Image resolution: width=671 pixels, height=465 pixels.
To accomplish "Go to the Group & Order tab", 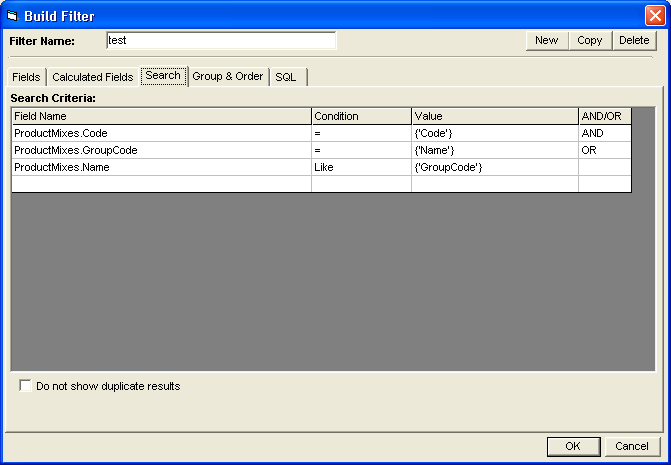I will pyautogui.click(x=227, y=77).
